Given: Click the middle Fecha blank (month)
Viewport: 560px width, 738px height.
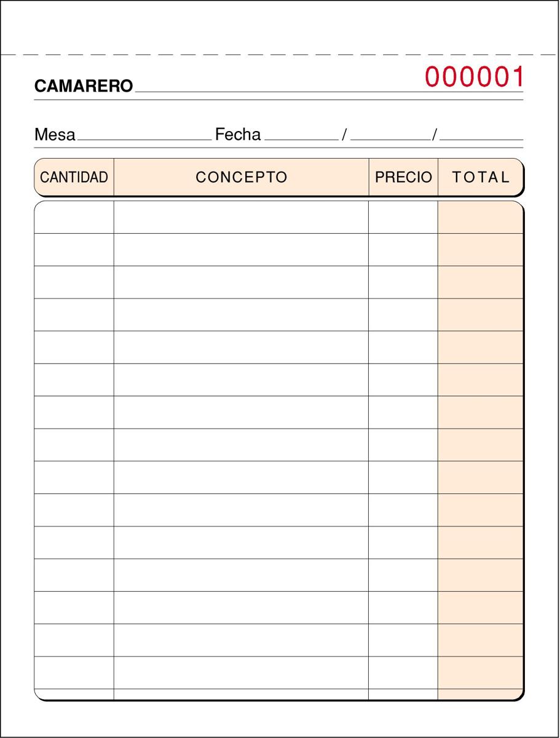Looking at the screenshot, I should click(390, 134).
